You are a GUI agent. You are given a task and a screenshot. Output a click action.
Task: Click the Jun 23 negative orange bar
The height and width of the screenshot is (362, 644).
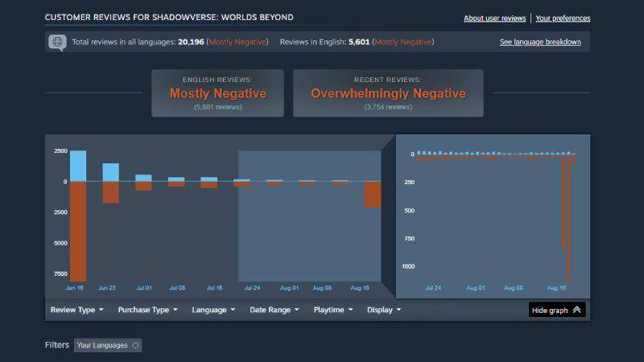pyautogui.click(x=110, y=192)
